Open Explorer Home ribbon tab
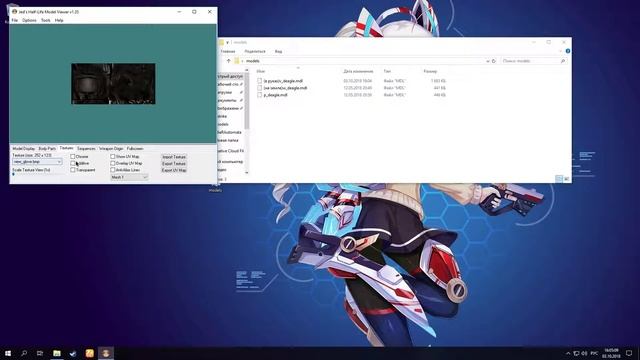 point(228,51)
